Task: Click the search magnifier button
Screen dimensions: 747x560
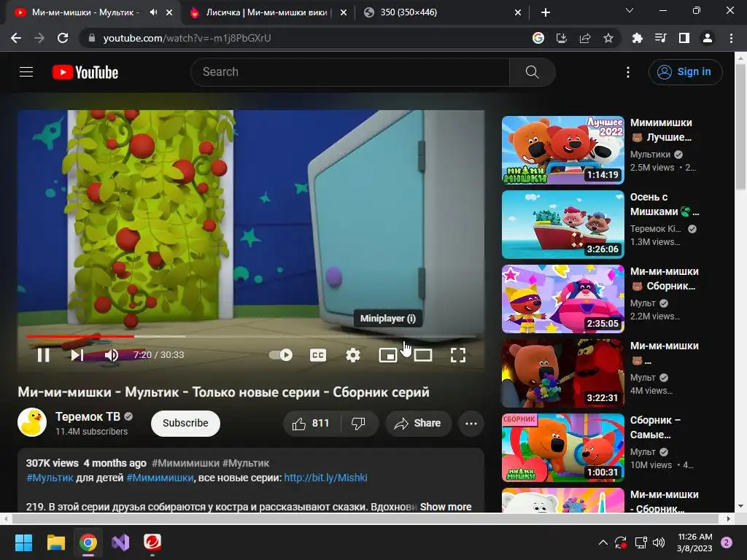Action: pyautogui.click(x=533, y=72)
